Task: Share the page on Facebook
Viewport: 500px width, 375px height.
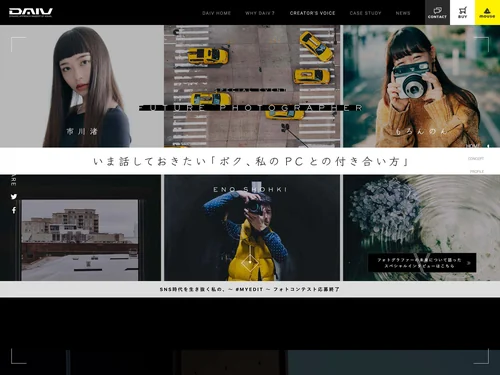Action: [x=14, y=210]
